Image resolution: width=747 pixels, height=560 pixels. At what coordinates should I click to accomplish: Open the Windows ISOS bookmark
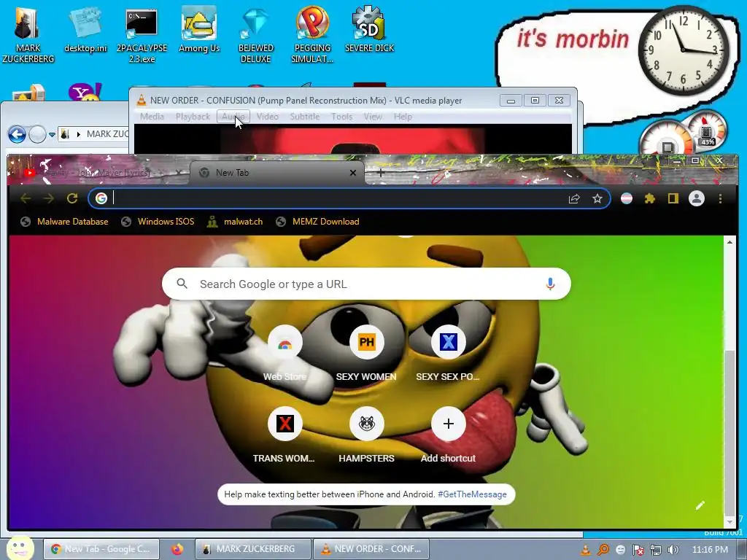[158, 222]
